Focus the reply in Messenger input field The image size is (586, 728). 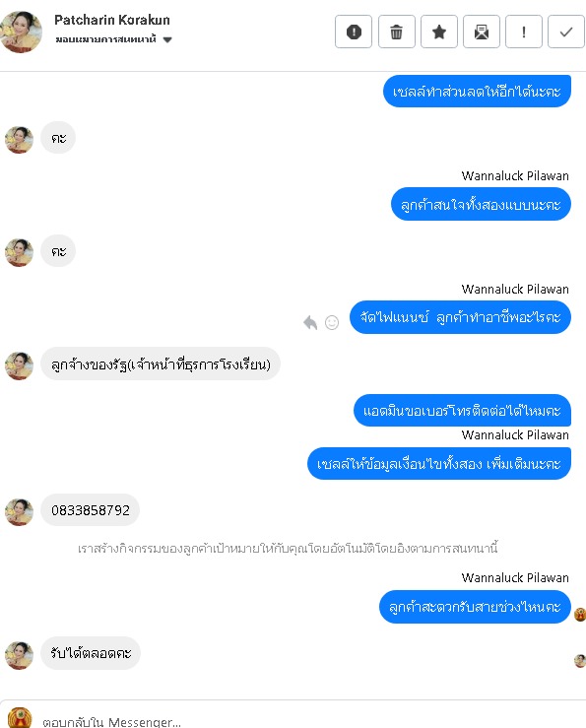coord(306,720)
